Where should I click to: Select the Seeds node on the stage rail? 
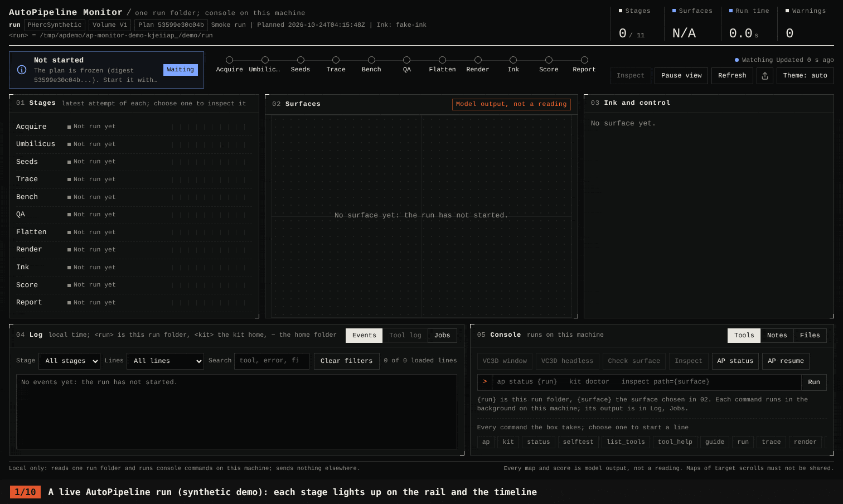click(x=301, y=60)
